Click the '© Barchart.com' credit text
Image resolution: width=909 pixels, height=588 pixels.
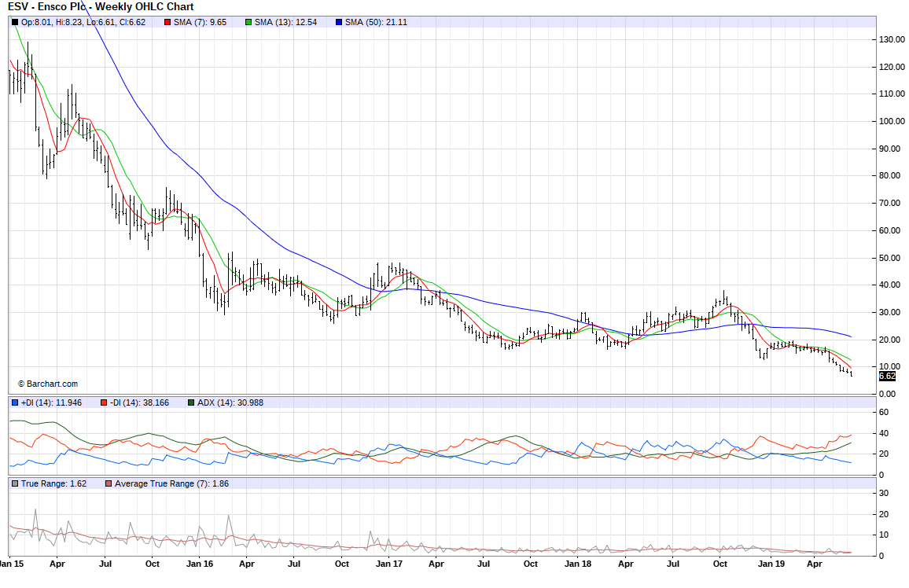[47, 384]
